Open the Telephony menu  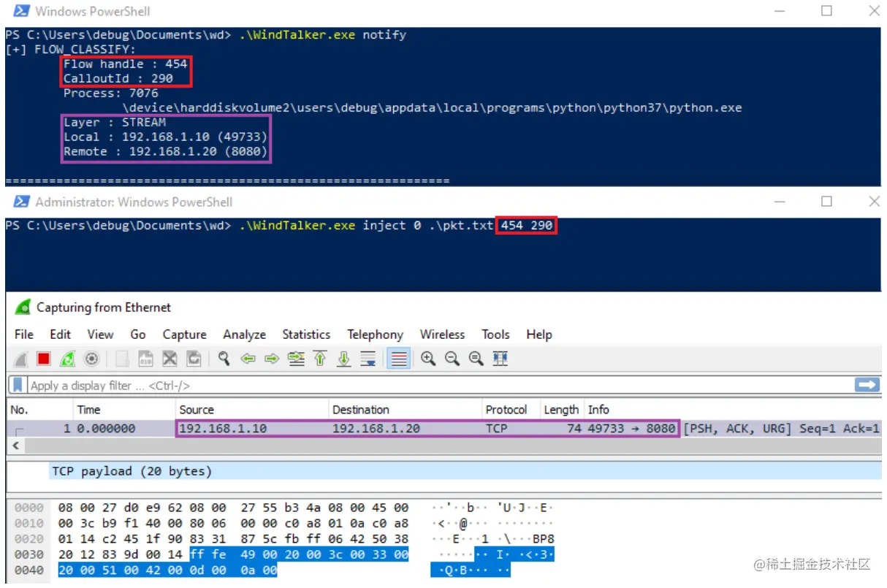tap(375, 334)
